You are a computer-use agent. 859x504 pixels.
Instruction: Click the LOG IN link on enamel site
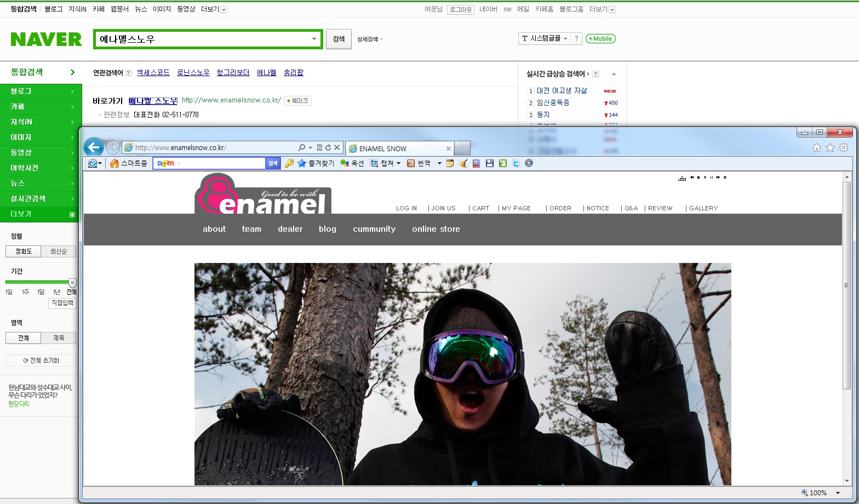coord(406,208)
